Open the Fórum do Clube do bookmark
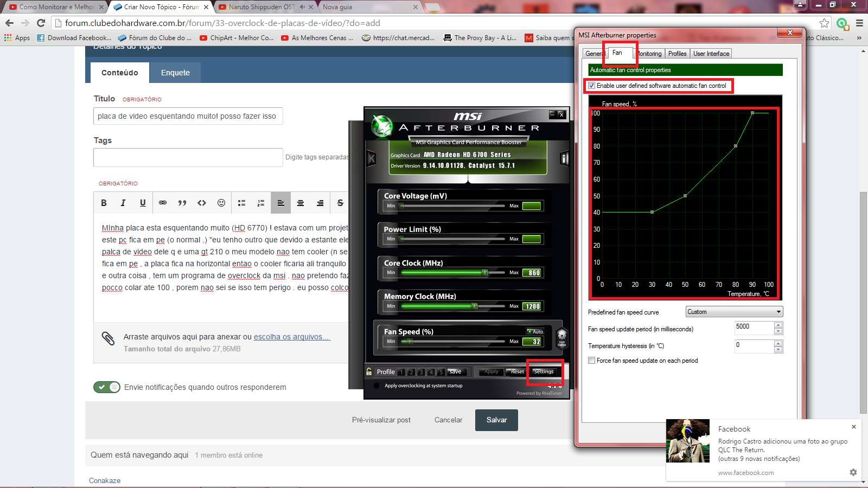 [x=155, y=38]
